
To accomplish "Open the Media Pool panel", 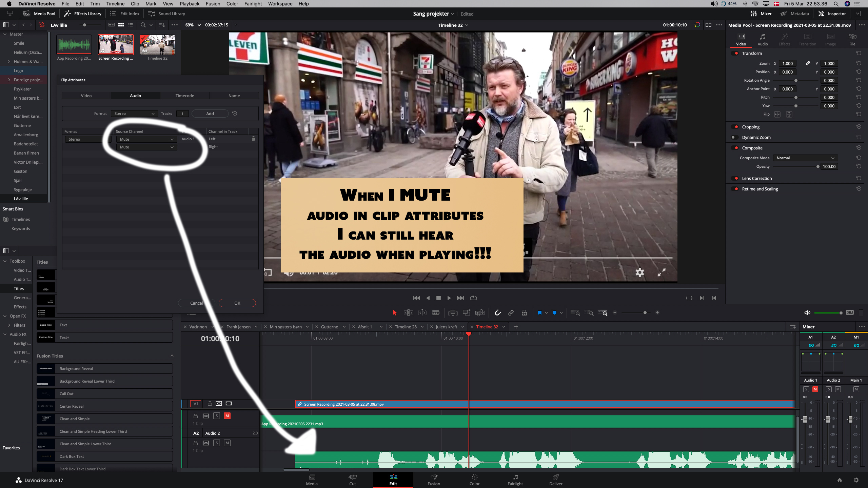I will tap(39, 14).
